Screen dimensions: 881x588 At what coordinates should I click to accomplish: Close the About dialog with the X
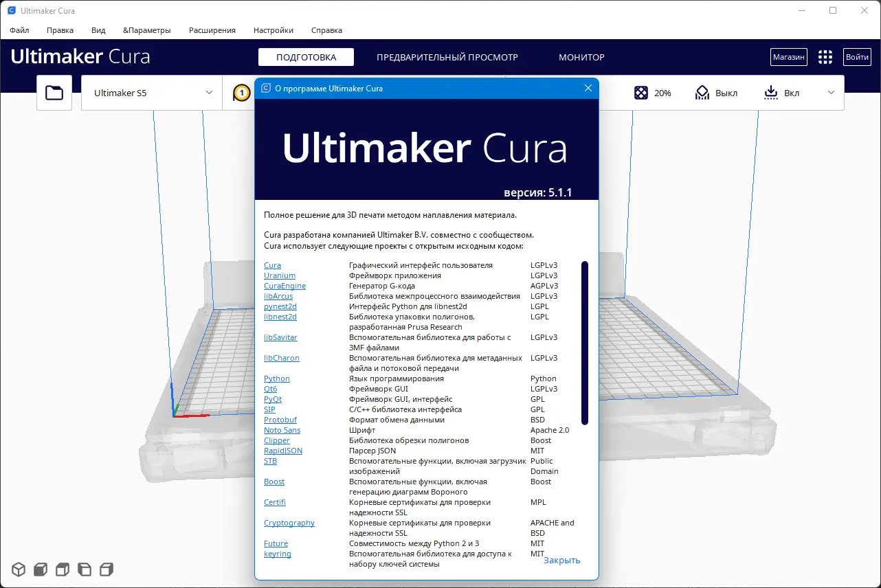588,88
